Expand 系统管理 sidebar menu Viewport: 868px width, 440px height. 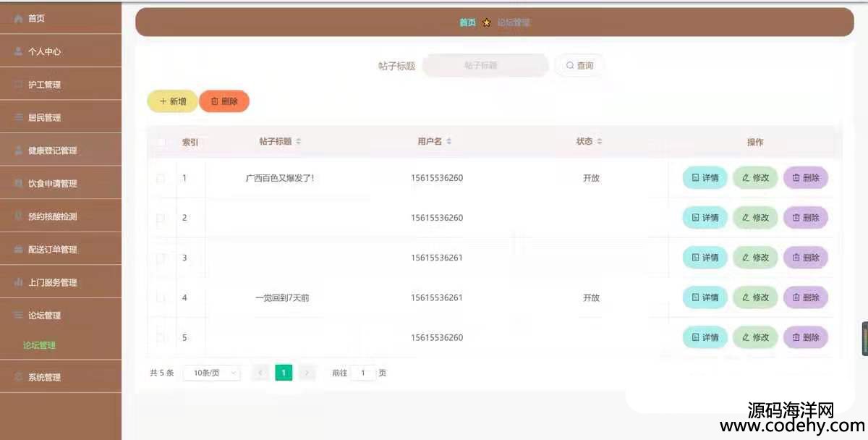61,377
